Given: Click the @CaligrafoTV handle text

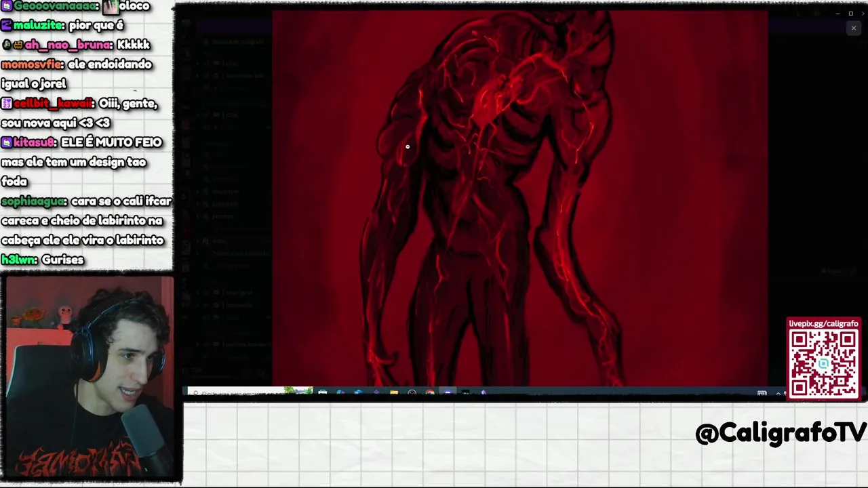Looking at the screenshot, I should [x=781, y=433].
